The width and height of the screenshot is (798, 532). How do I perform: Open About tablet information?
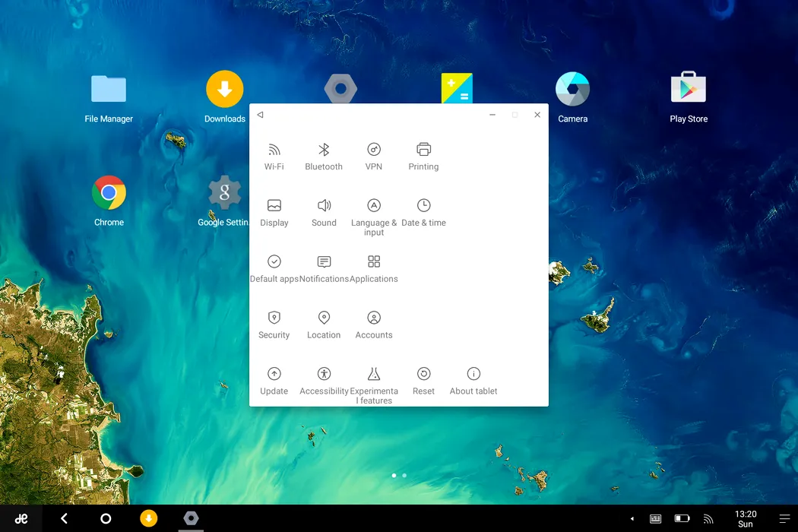[473, 381]
